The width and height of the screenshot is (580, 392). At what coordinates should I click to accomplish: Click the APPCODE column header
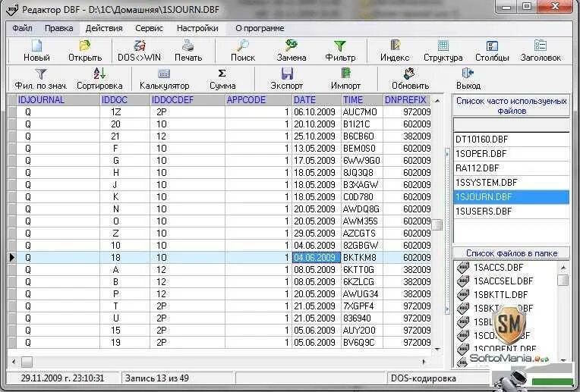[x=259, y=100]
